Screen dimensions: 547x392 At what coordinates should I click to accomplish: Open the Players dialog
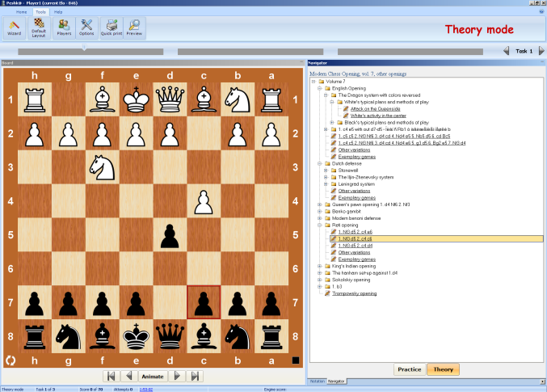click(64, 28)
